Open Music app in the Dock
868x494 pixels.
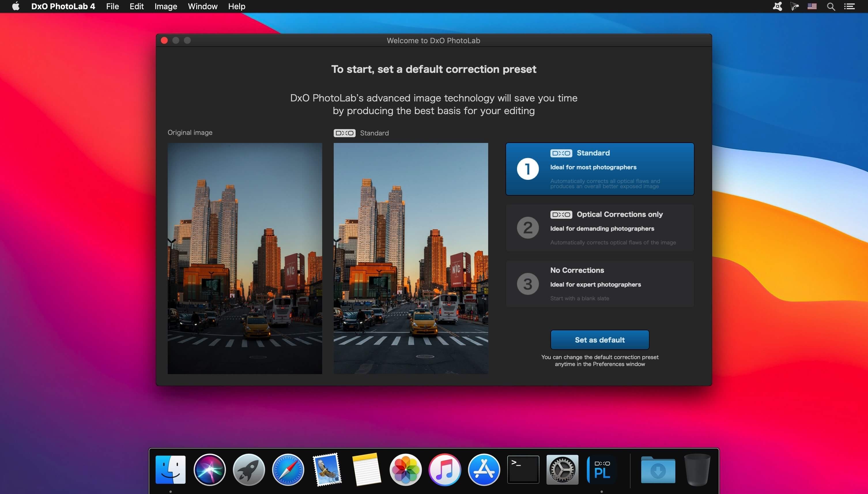point(445,470)
